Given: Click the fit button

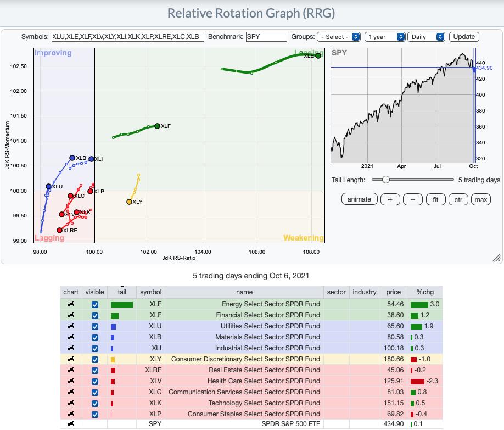Looking at the screenshot, I should (435, 199).
